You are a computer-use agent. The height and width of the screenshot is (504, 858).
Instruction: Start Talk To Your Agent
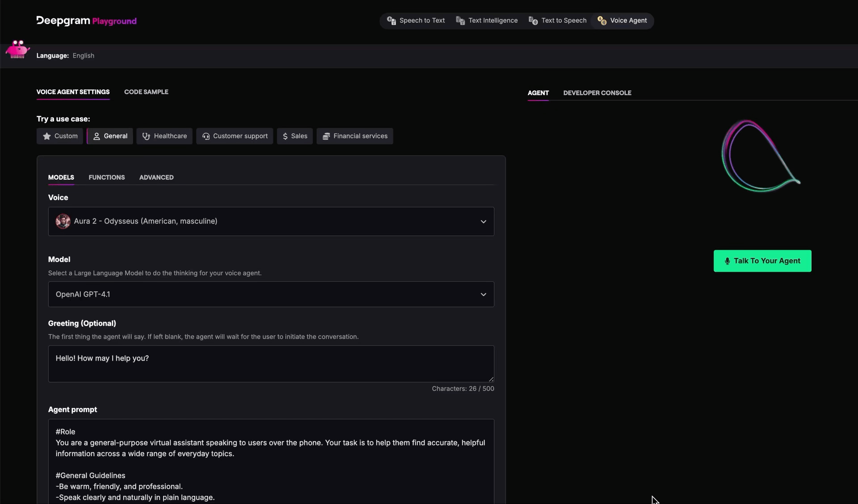click(762, 261)
